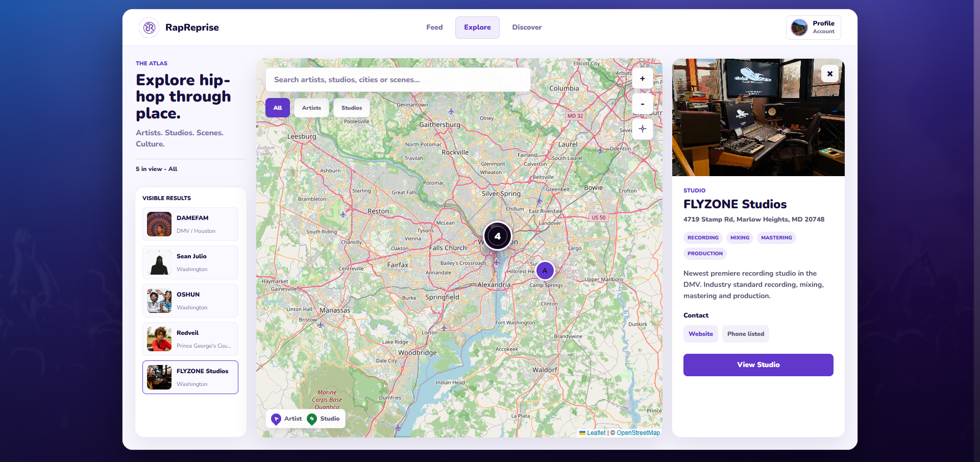
Task: Click the MASTERING tag chip
Action: coord(776,238)
